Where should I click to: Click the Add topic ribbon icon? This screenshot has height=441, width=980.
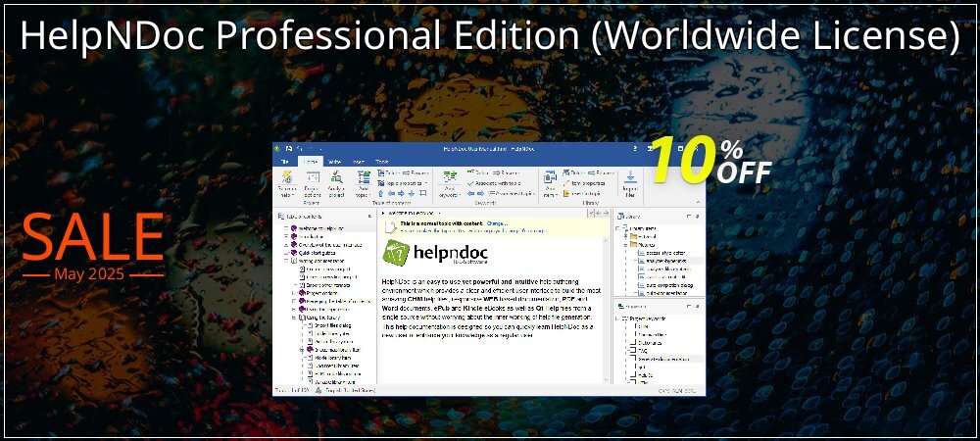pos(364,176)
